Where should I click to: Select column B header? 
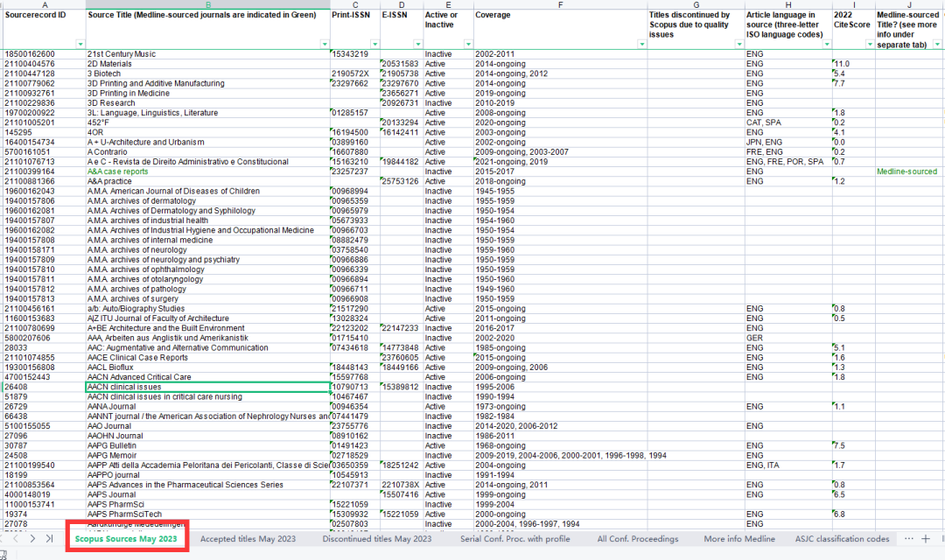pos(208,5)
